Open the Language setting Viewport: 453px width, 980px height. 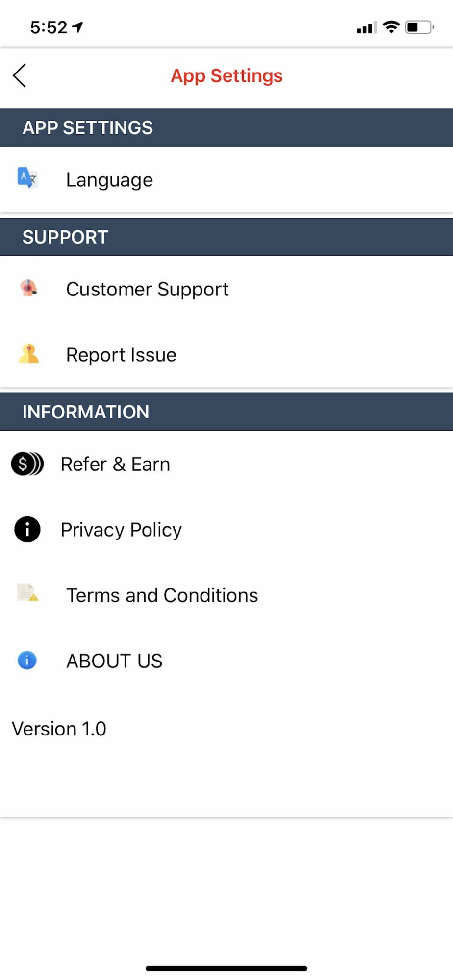(109, 180)
